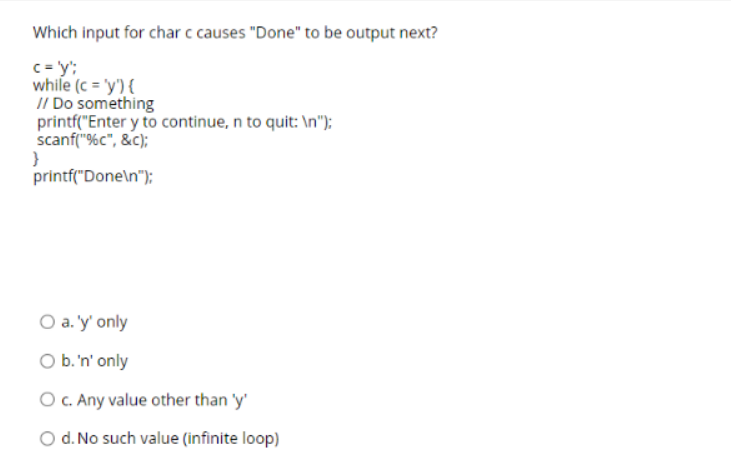
Task: Click the closing brace of the loop
Action: [x=36, y=158]
